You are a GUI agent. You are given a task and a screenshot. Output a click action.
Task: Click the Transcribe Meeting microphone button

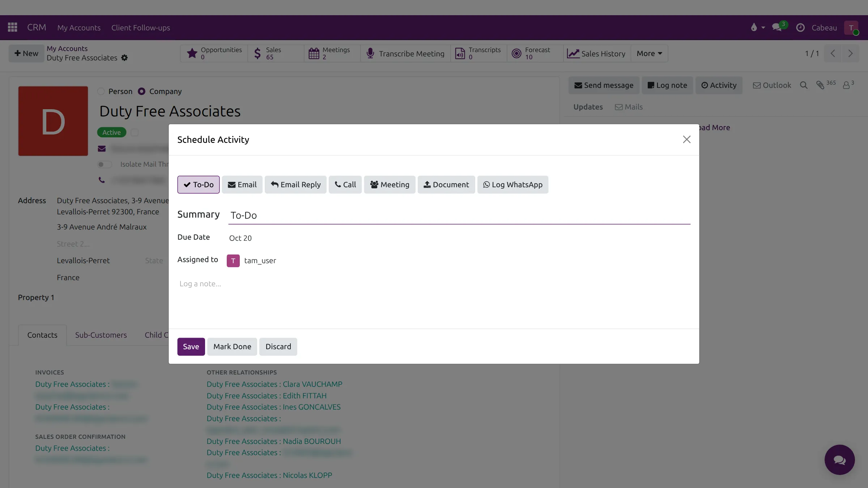(x=405, y=53)
